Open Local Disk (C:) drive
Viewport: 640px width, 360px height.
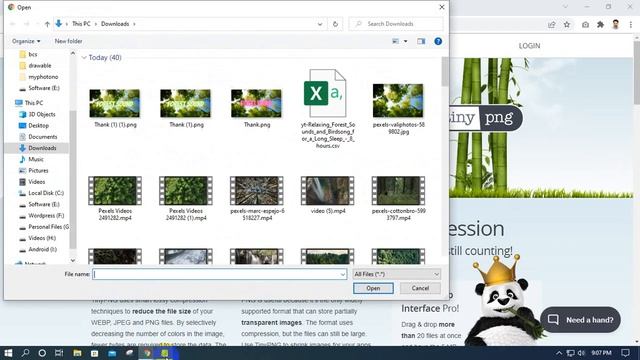(x=46, y=193)
